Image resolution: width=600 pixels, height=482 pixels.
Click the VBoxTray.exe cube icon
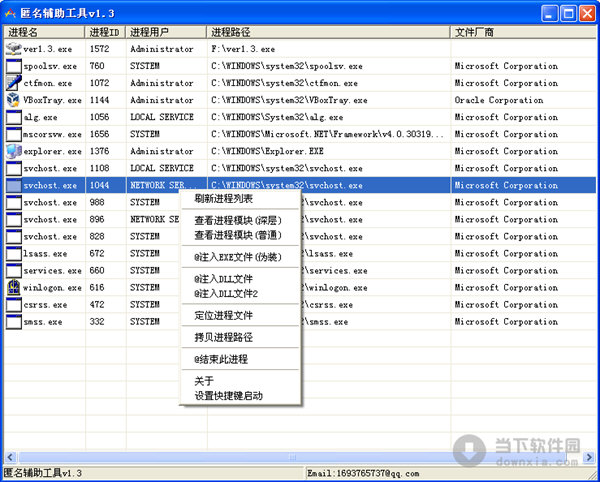pyautogui.click(x=14, y=100)
